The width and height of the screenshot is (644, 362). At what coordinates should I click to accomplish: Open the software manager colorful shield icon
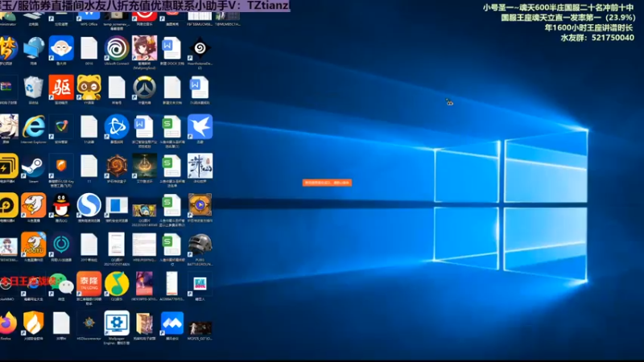point(61,126)
